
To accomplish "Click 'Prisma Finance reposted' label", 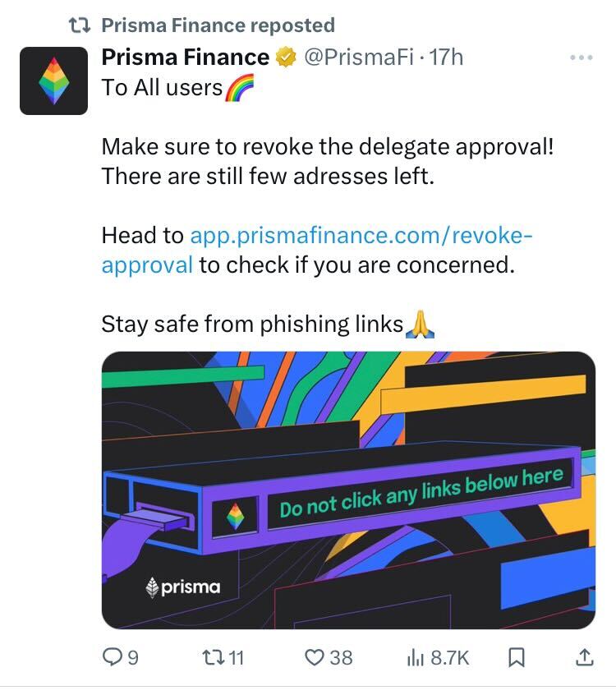I will 218,25.
